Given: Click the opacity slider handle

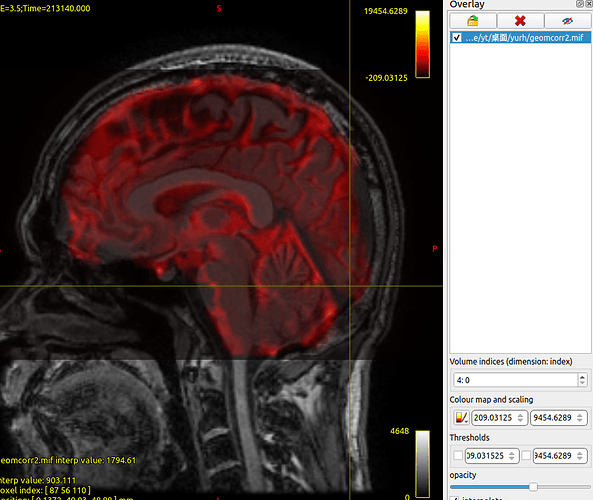Looking at the screenshot, I should point(533,487).
